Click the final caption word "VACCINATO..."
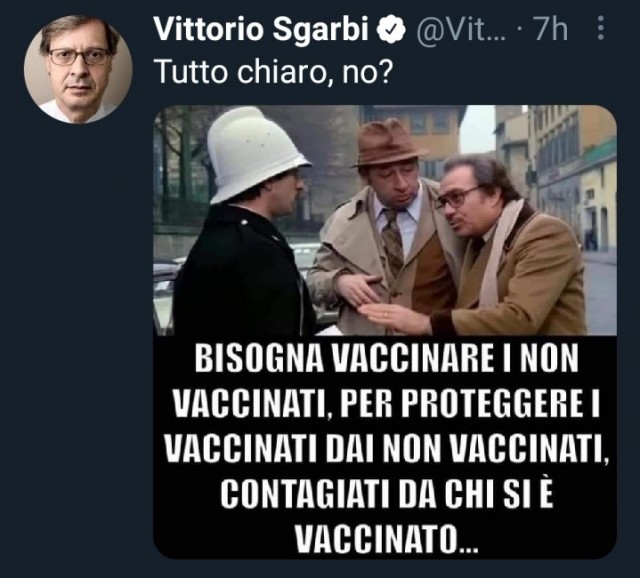This screenshot has width=640, height=578. click(x=386, y=538)
